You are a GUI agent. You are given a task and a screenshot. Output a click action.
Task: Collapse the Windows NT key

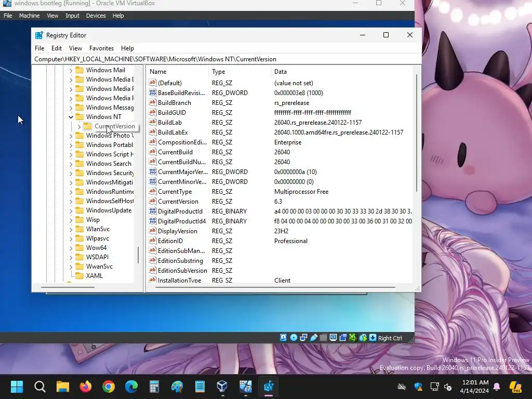tap(71, 117)
